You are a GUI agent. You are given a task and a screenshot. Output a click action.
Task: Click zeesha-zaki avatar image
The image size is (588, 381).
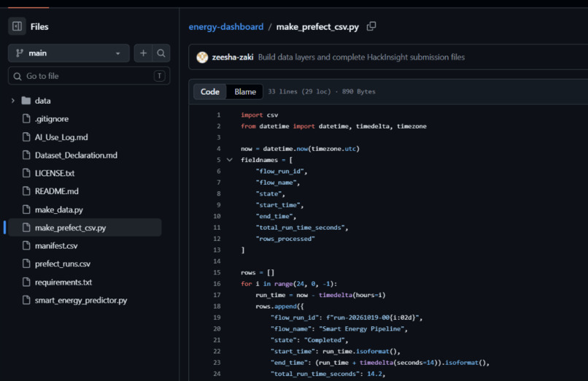203,57
